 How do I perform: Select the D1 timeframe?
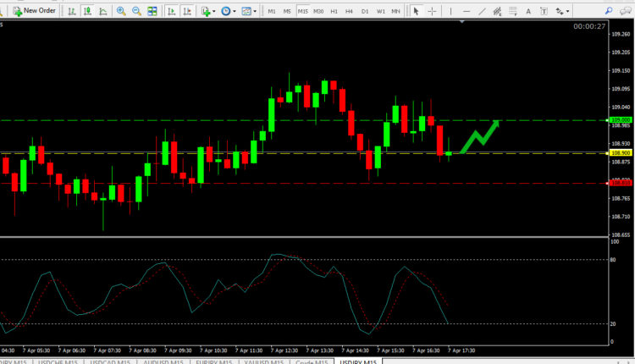click(x=365, y=11)
